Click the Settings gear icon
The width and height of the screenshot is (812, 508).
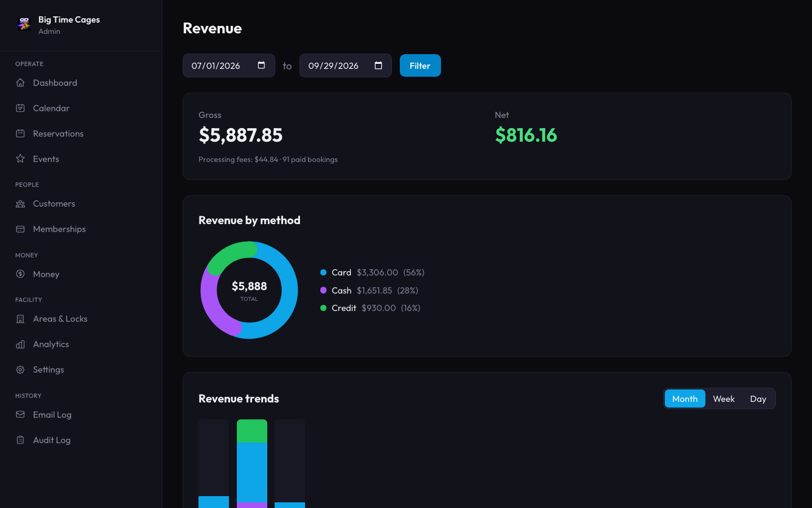20,370
